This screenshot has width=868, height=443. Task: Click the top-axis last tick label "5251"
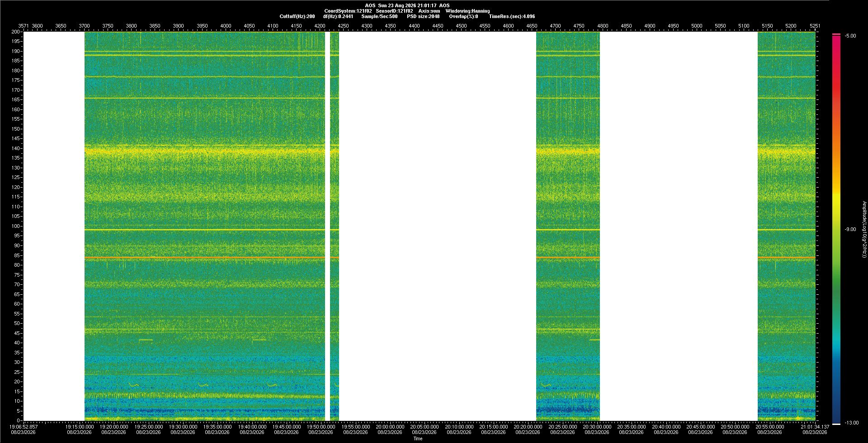coord(815,26)
